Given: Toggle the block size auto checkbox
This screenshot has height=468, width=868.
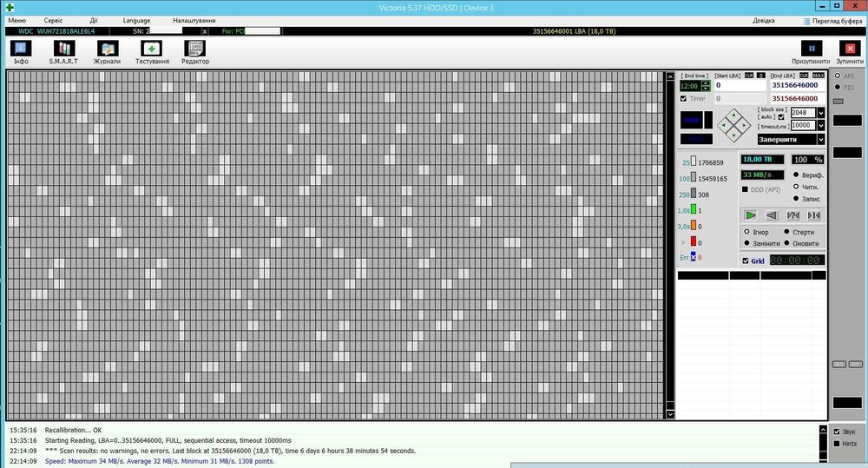Looking at the screenshot, I should coord(781,117).
